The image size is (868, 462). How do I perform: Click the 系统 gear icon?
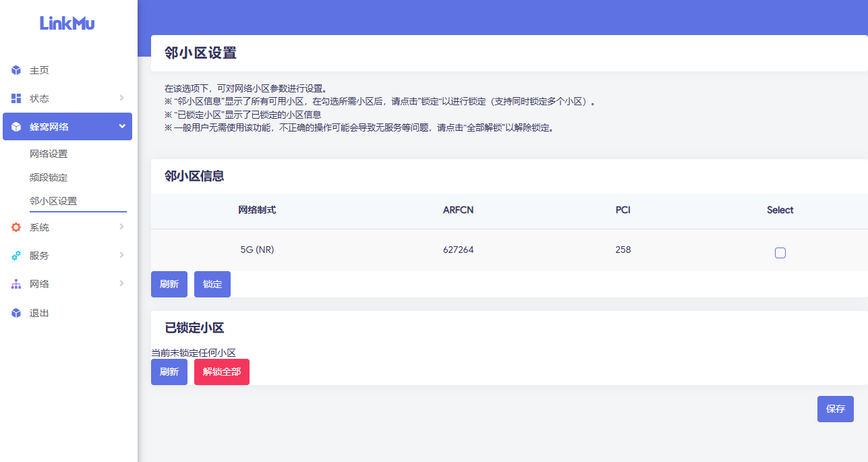point(16,227)
